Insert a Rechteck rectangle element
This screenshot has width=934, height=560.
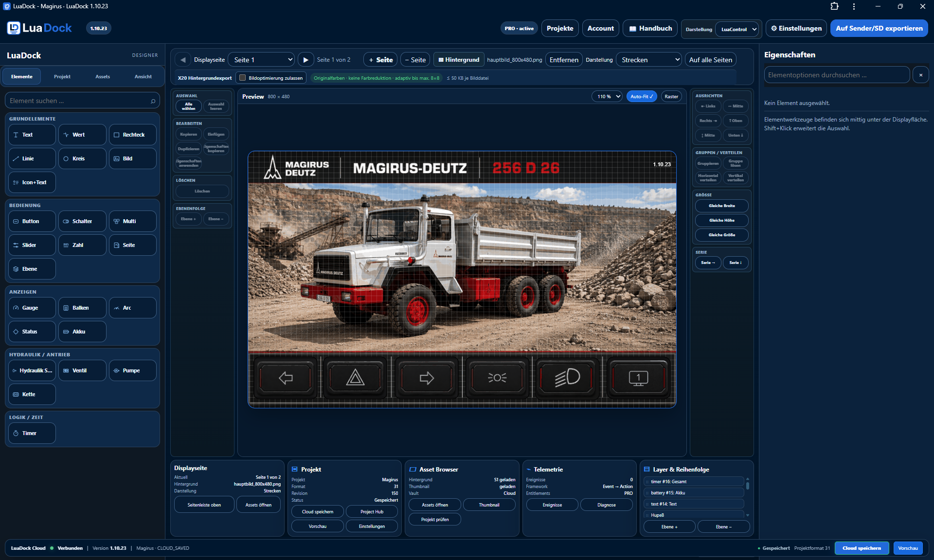pos(133,135)
